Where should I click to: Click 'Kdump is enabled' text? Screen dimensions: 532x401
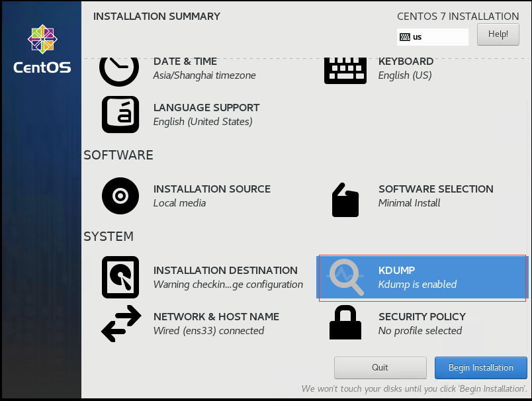418,285
